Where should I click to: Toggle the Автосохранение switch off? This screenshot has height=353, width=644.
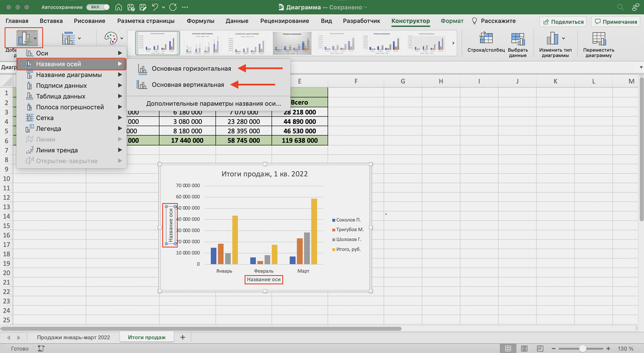pyautogui.click(x=98, y=7)
